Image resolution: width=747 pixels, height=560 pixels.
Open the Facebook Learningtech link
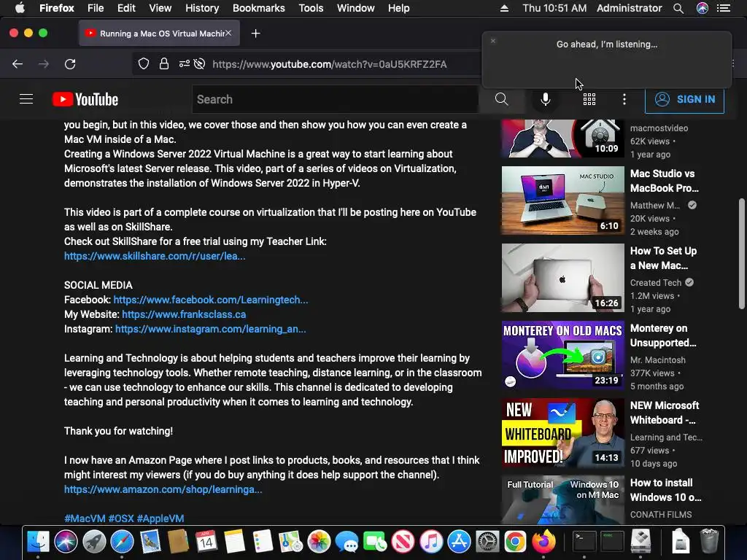(x=211, y=300)
